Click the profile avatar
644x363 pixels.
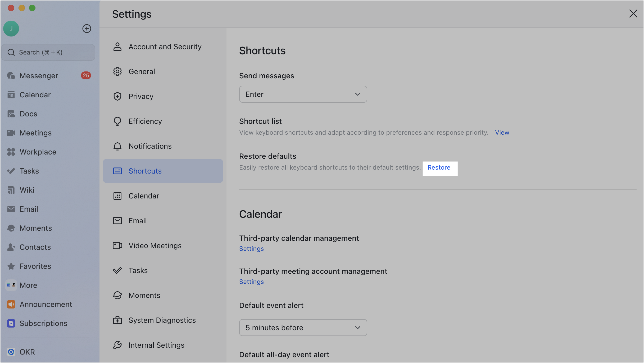pyautogui.click(x=11, y=28)
